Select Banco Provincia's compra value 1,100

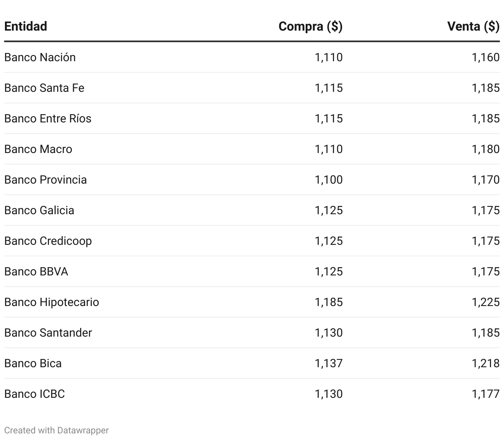click(328, 179)
